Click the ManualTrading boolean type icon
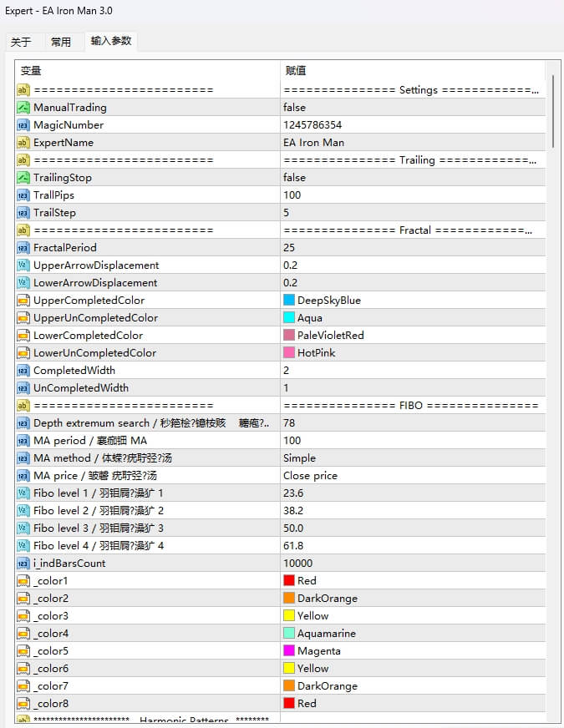Viewport: 564px width, 728px height. 23,108
